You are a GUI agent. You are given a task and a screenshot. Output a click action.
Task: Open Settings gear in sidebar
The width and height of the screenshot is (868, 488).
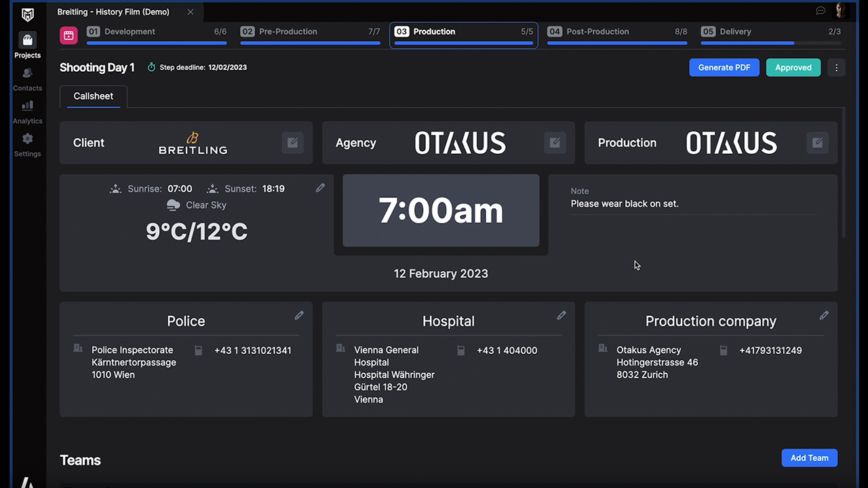click(x=27, y=144)
